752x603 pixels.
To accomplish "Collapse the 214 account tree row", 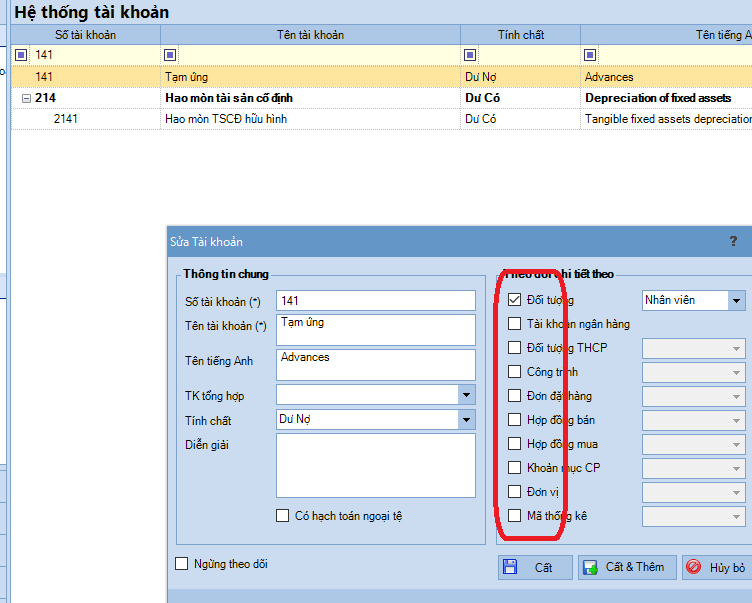I will coord(26,98).
